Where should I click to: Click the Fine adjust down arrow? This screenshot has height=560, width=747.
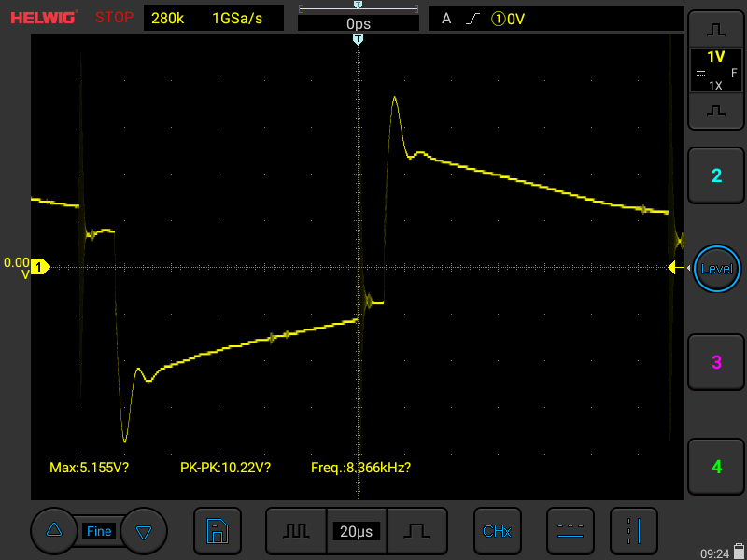(144, 531)
